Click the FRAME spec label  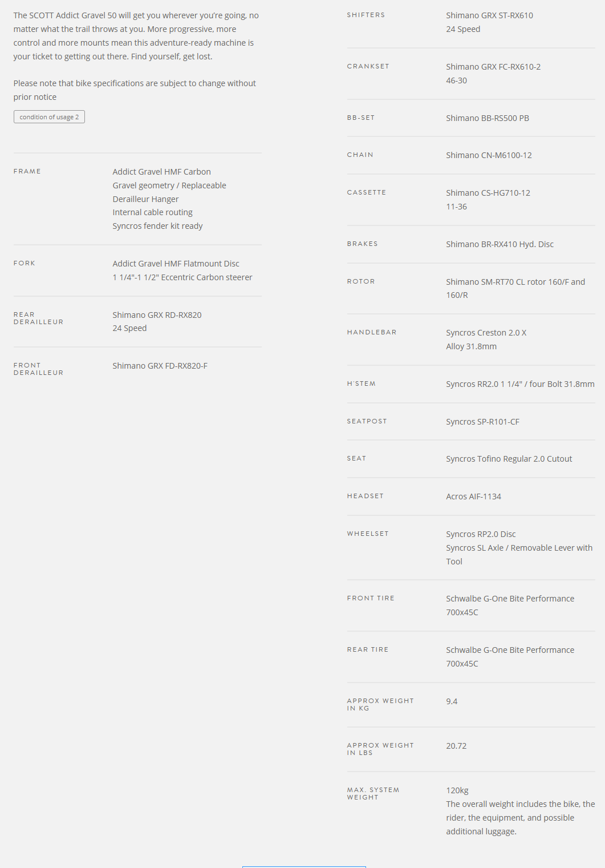[27, 171]
